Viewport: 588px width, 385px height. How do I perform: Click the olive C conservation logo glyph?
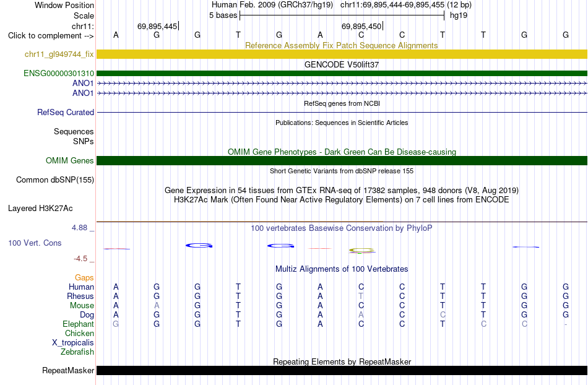[x=361, y=250]
